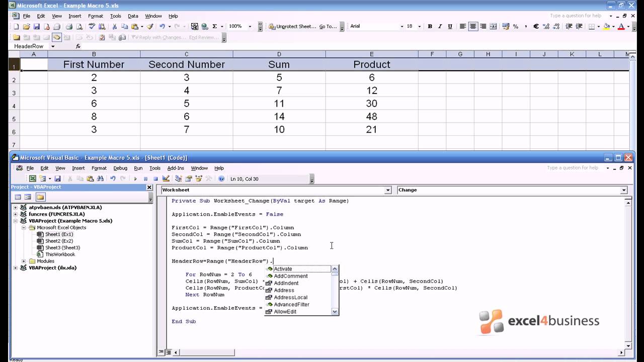Open the Borders dropdown arrow
The width and height of the screenshot is (644, 362).
click(x=599, y=27)
